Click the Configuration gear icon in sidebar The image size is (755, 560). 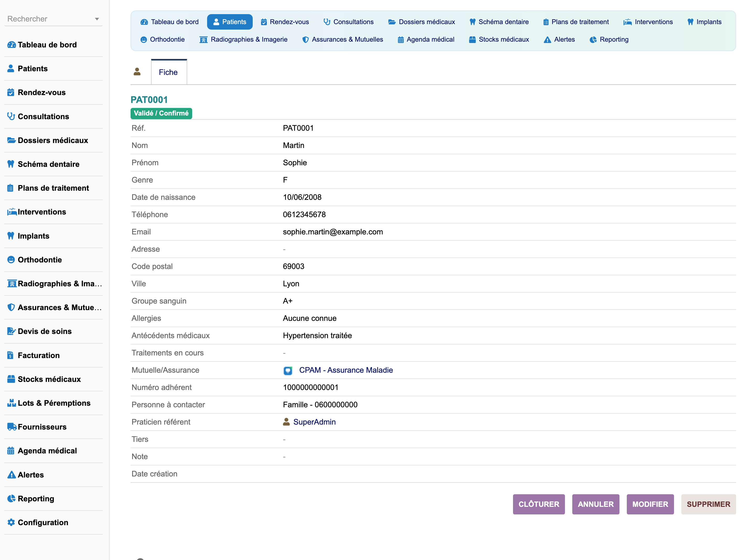click(x=11, y=522)
